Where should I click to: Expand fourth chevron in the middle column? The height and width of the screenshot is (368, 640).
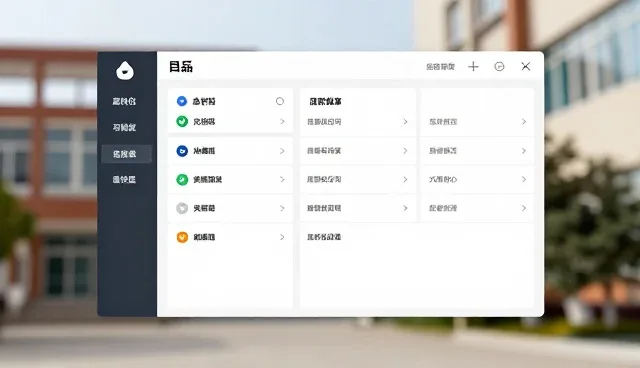(x=405, y=208)
